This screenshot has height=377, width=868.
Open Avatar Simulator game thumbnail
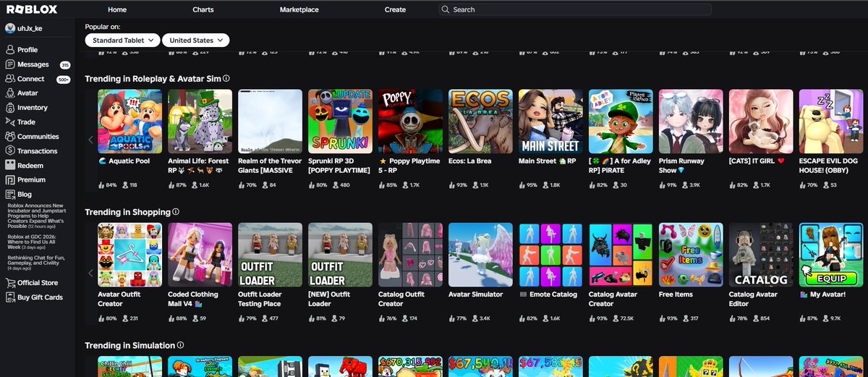pyautogui.click(x=481, y=255)
